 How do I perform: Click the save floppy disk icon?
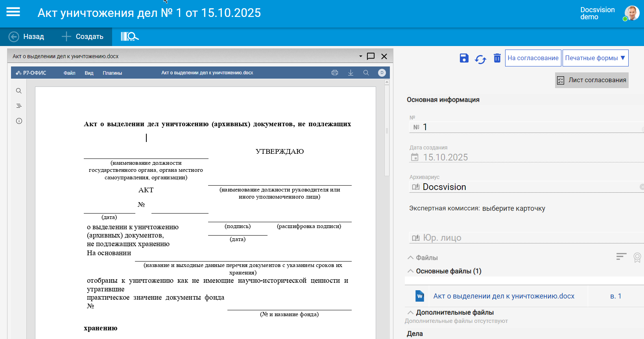tap(464, 58)
